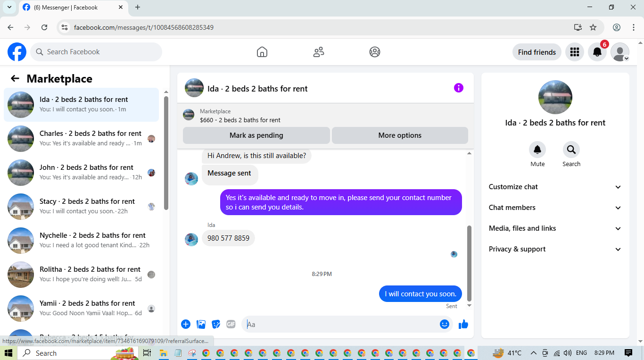Open the 41°C weather widget

click(x=507, y=353)
